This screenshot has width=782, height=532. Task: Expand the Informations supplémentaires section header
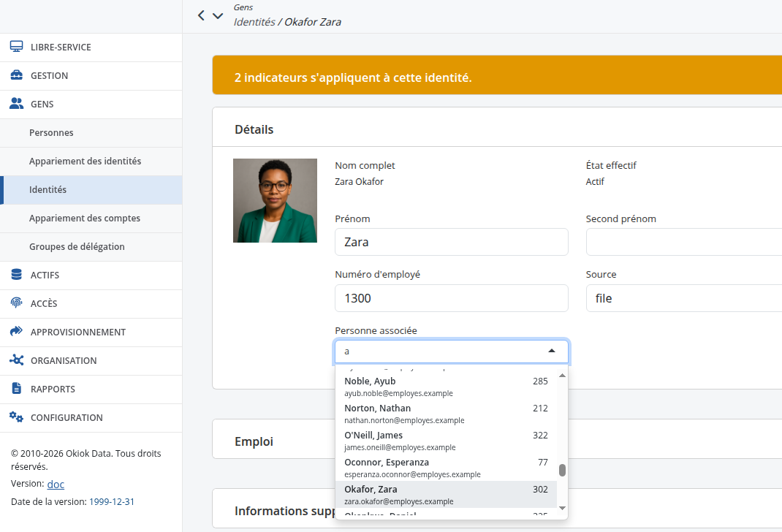pos(497,508)
